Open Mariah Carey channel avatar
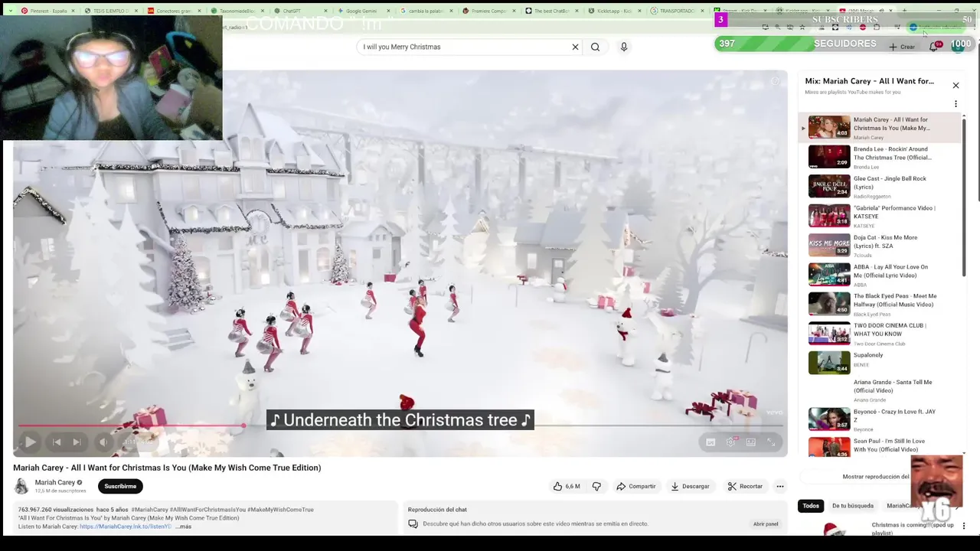 tap(21, 486)
